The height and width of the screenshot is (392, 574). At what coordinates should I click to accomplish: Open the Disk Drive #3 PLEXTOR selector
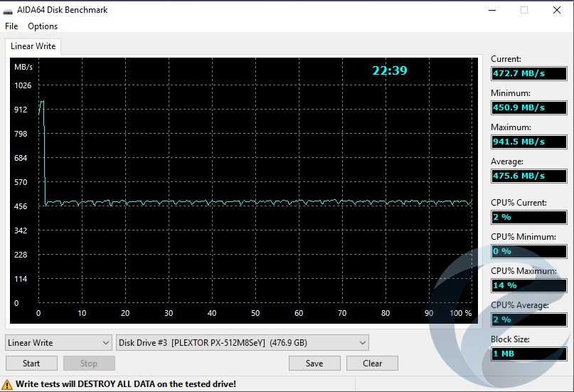pyautogui.click(x=242, y=343)
